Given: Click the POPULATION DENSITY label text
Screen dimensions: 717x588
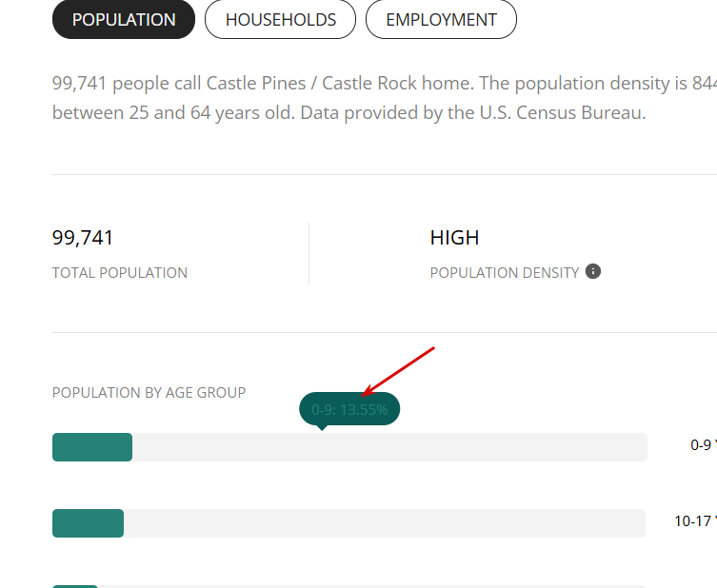Looking at the screenshot, I should [505, 273].
